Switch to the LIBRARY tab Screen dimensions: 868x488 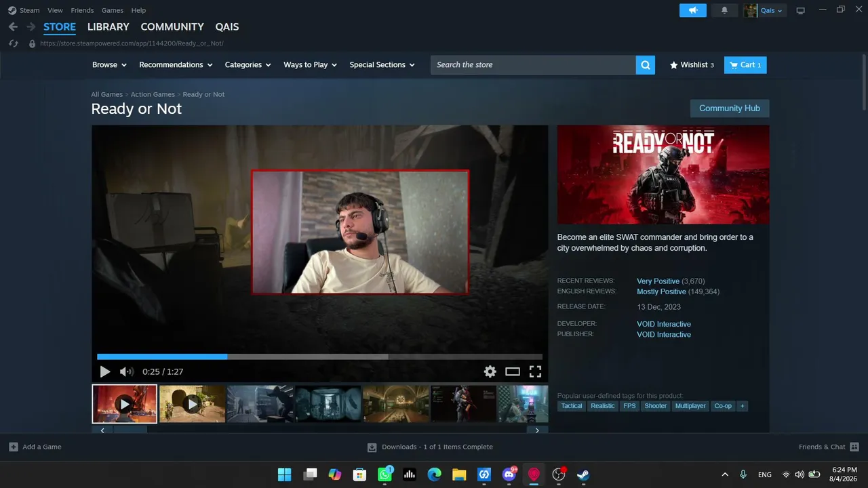(x=108, y=26)
